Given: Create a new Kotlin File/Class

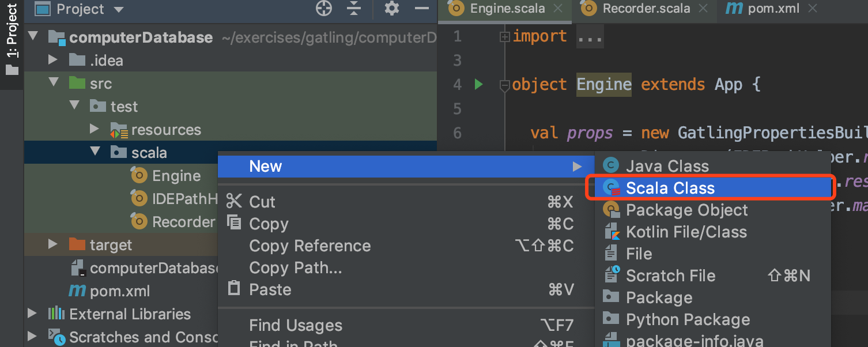Looking at the screenshot, I should (712, 232).
